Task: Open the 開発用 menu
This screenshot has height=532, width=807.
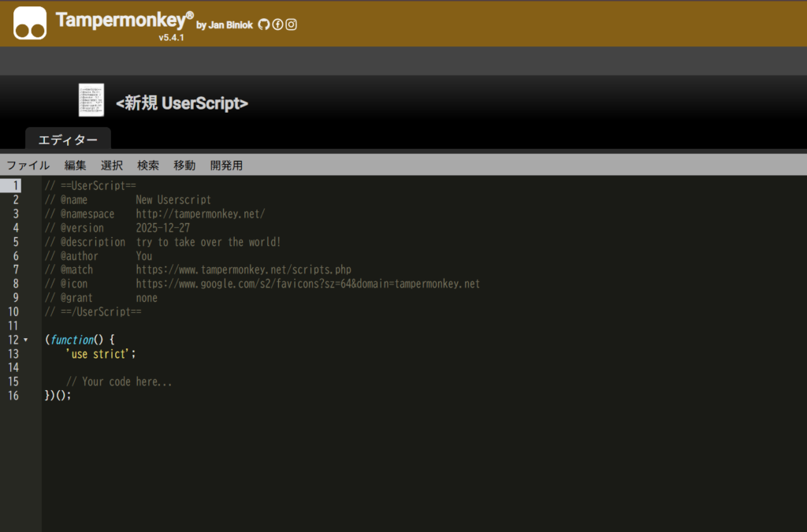Action: tap(226, 166)
